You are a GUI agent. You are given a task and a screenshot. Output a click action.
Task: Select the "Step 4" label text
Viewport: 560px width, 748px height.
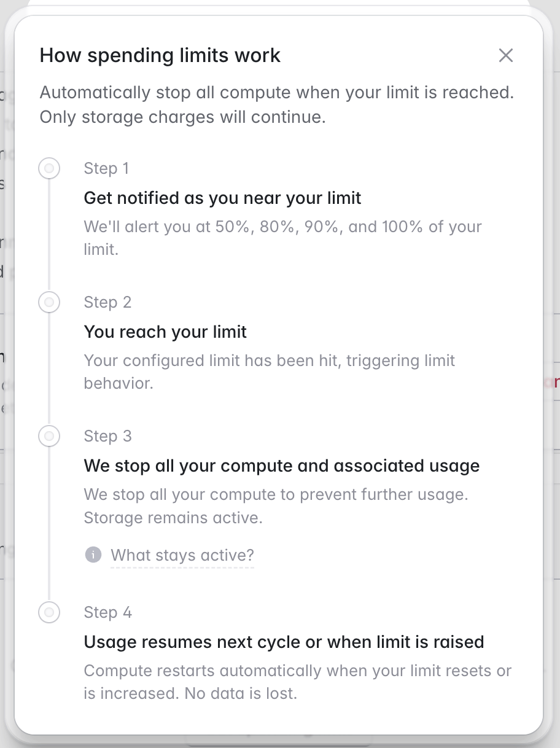[x=108, y=612]
